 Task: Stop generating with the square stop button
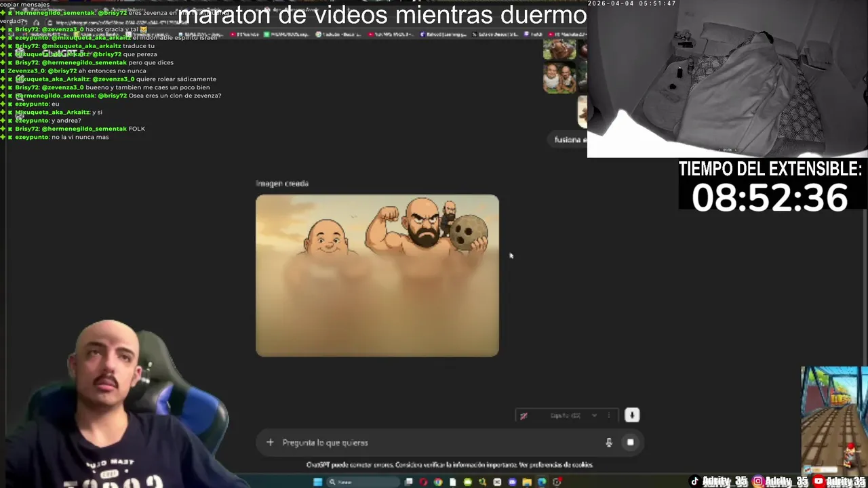pos(630,442)
